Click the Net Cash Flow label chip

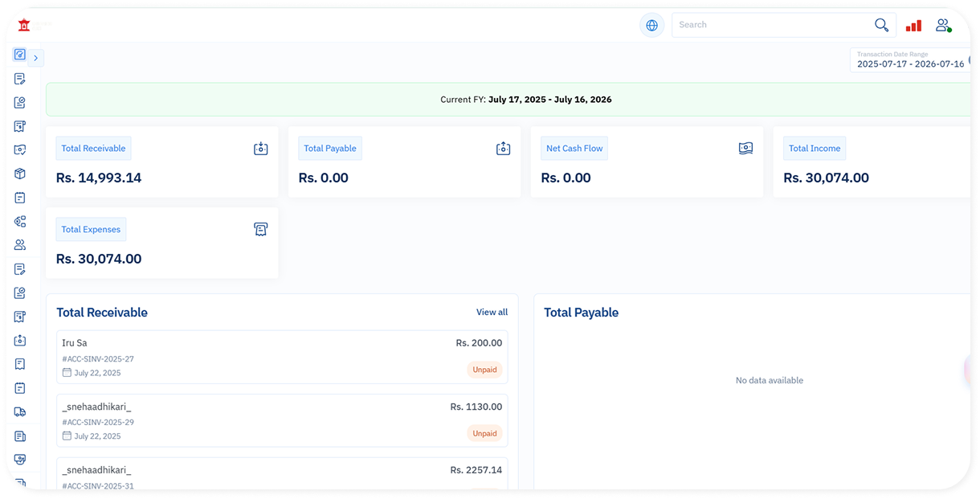[574, 149]
